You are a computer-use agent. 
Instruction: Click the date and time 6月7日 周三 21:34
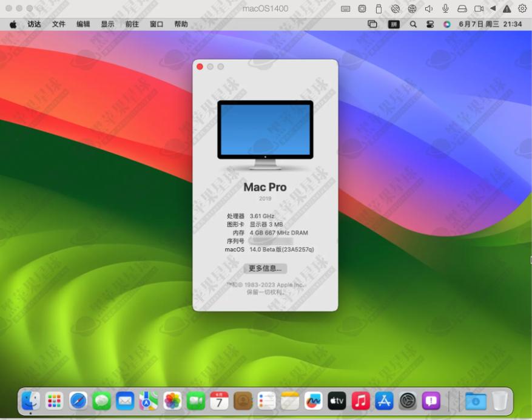[490, 24]
